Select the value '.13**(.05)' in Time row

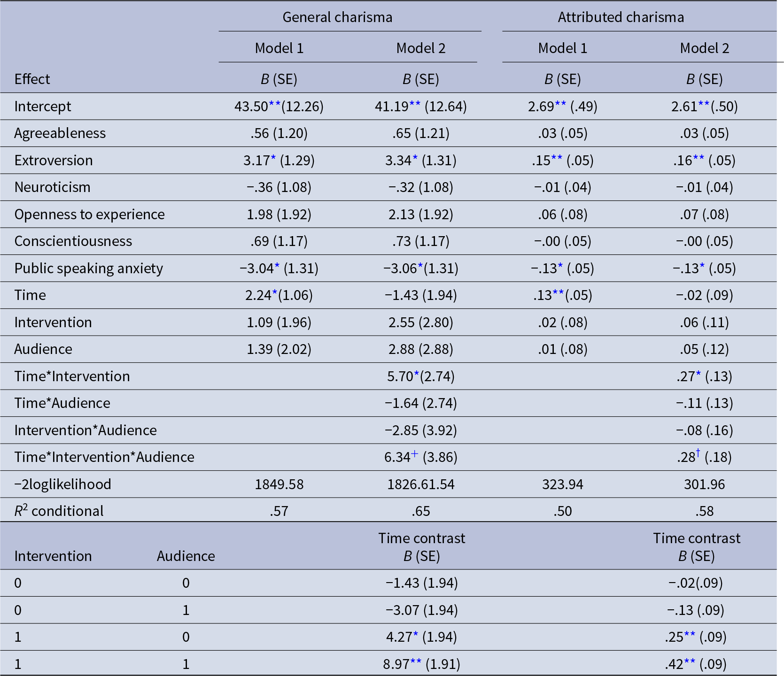(x=563, y=295)
